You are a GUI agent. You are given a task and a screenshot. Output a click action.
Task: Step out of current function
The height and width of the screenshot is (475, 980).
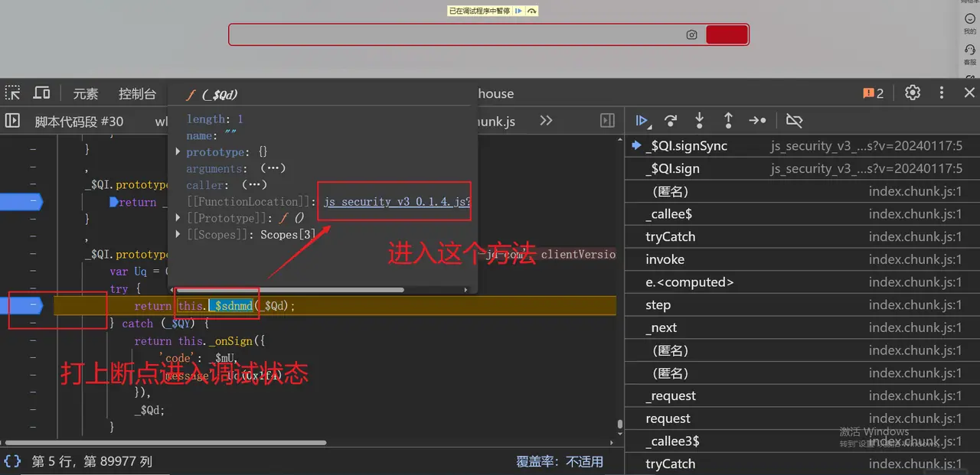coord(728,121)
